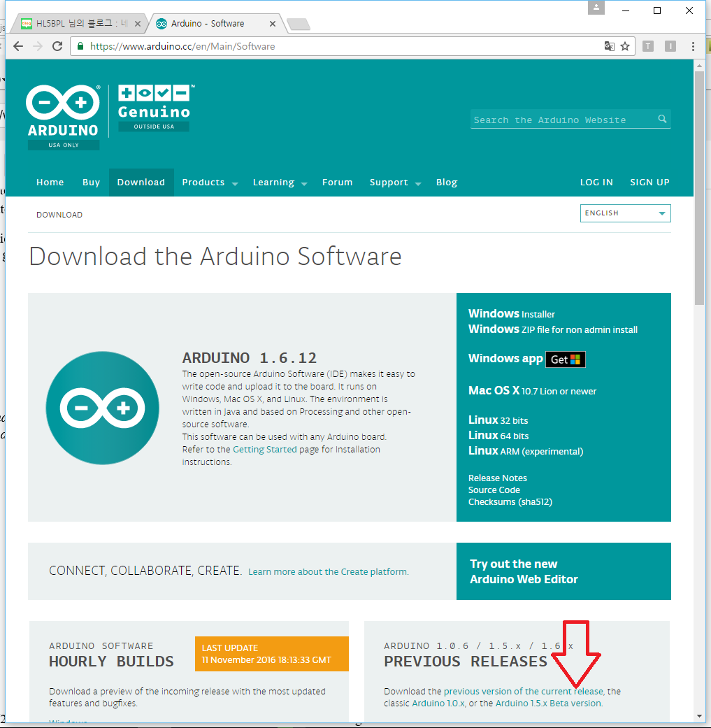Image resolution: width=711 pixels, height=728 pixels.
Task: Download Mac OS X 10.7 Lion version
Action: 532,390
